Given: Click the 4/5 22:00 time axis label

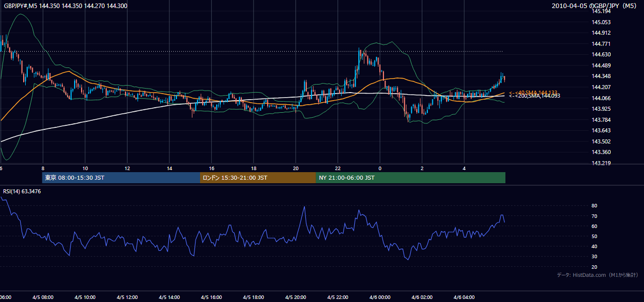Looking at the screenshot, I should [338, 297].
